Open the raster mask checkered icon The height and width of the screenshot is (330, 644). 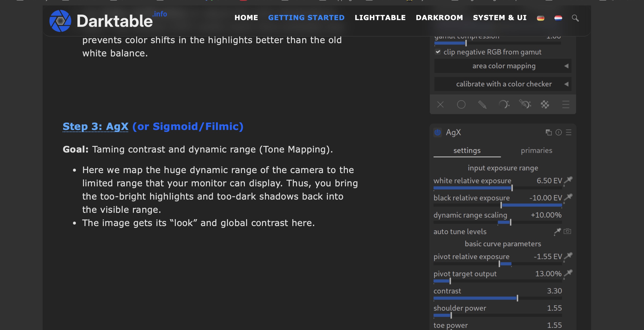(x=545, y=104)
